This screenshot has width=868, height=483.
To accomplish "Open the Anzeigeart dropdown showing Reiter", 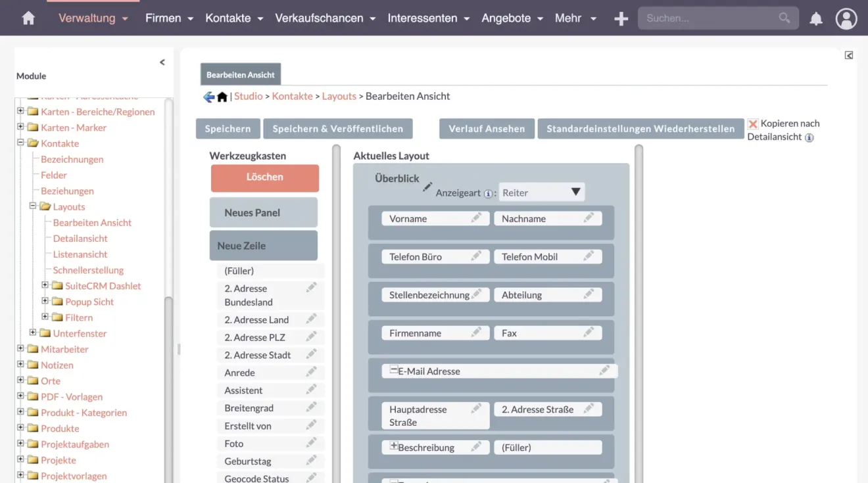I will click(x=541, y=191).
